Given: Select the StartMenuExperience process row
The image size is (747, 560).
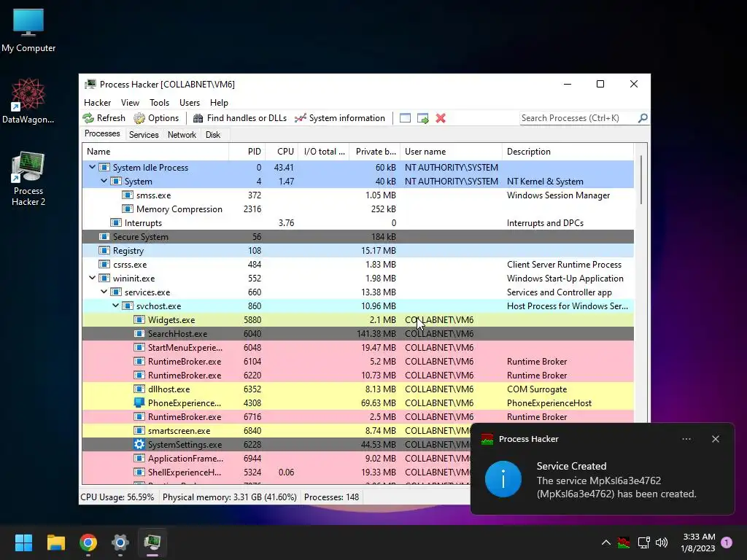Looking at the screenshot, I should (357, 348).
